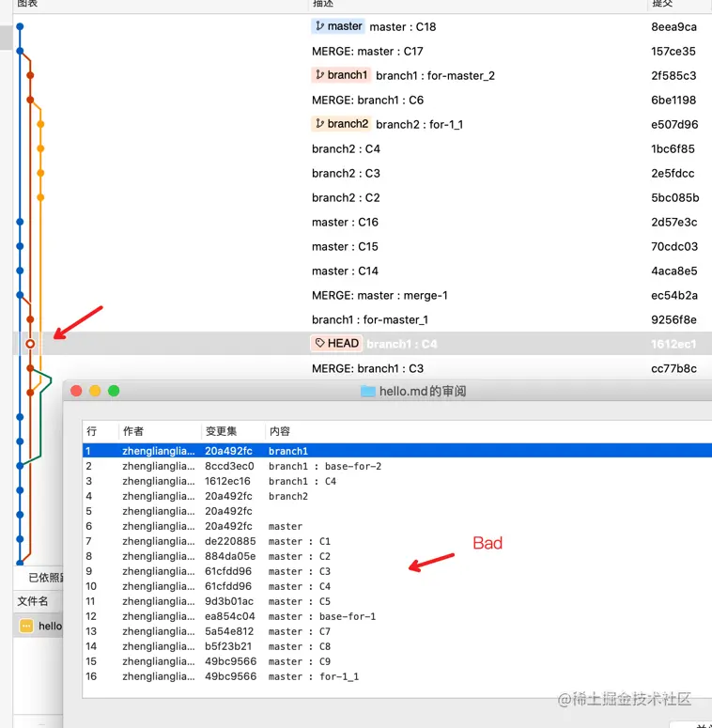Screen dimensions: 712x728
Task: Click the branch1 branch label tag
Action: (x=341, y=75)
